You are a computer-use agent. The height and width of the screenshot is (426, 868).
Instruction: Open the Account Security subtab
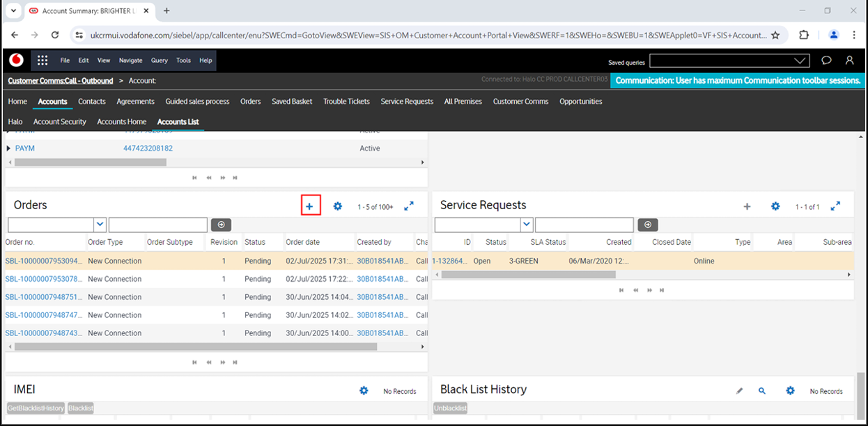[60, 122]
